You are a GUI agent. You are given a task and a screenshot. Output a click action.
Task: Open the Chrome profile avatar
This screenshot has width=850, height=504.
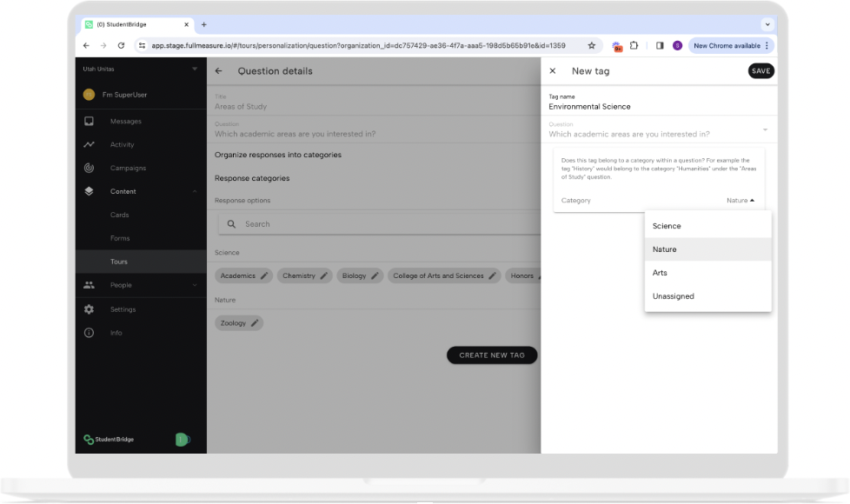click(677, 45)
